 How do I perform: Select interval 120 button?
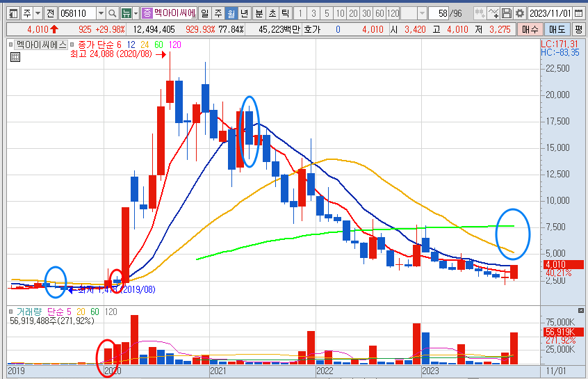[393, 14]
